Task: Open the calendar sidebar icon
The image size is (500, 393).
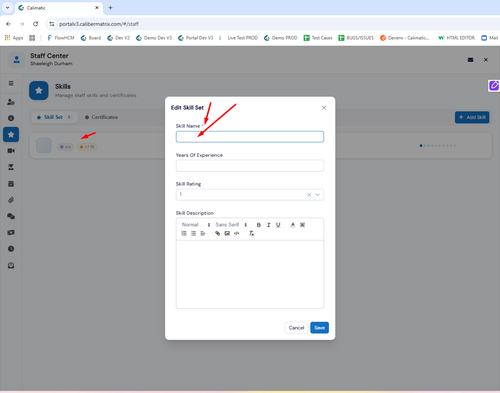Action: tap(11, 184)
